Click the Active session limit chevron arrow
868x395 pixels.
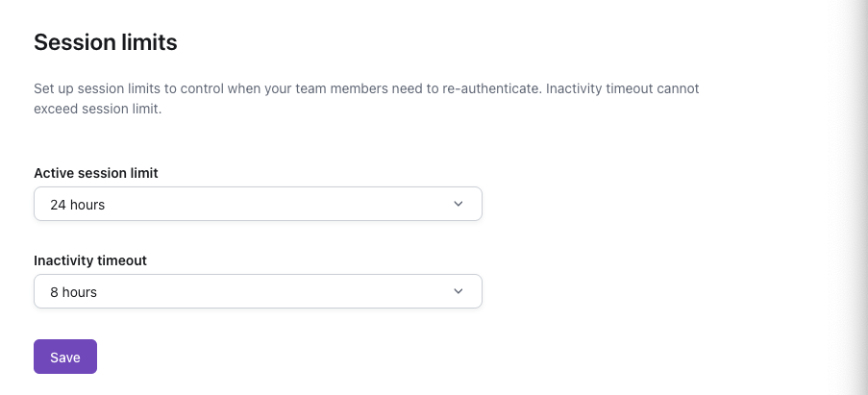point(459,204)
